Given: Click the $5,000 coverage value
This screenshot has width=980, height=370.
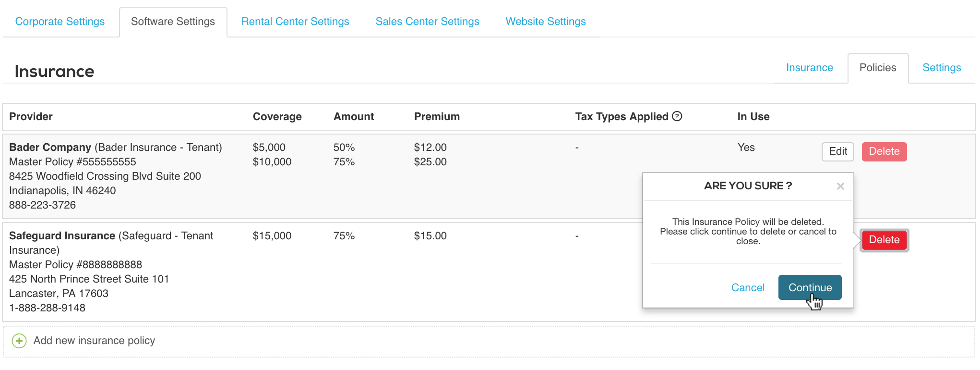Looking at the screenshot, I should pyautogui.click(x=269, y=147).
